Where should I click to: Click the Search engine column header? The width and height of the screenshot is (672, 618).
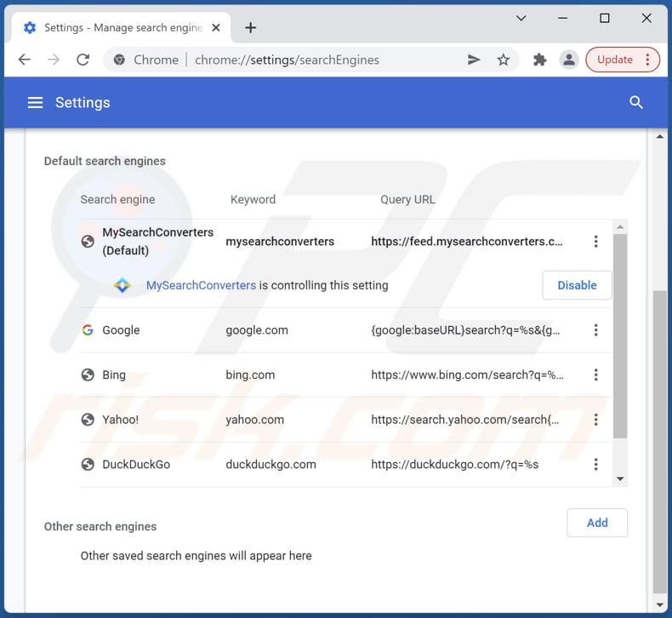[118, 200]
